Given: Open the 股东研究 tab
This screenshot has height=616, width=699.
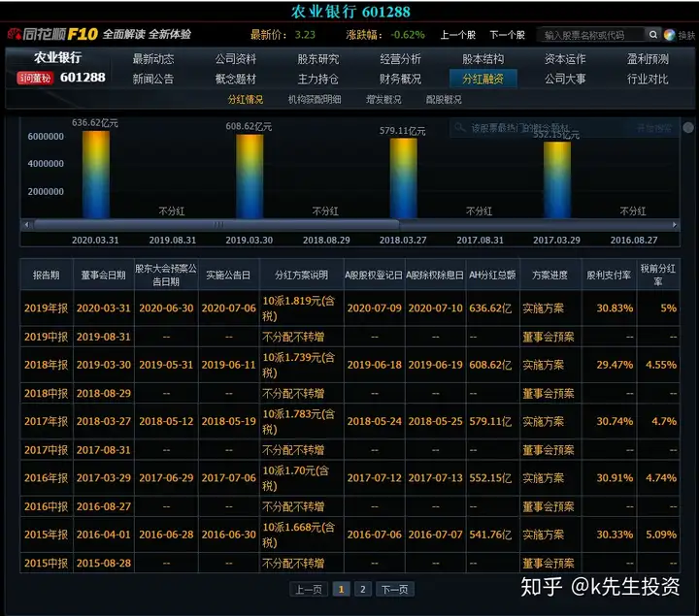Looking at the screenshot, I should (317, 59).
